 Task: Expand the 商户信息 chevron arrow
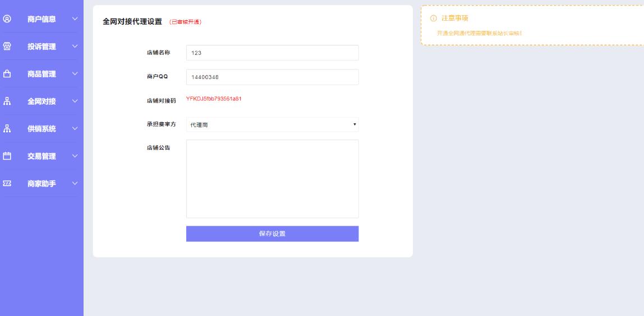[x=75, y=19]
